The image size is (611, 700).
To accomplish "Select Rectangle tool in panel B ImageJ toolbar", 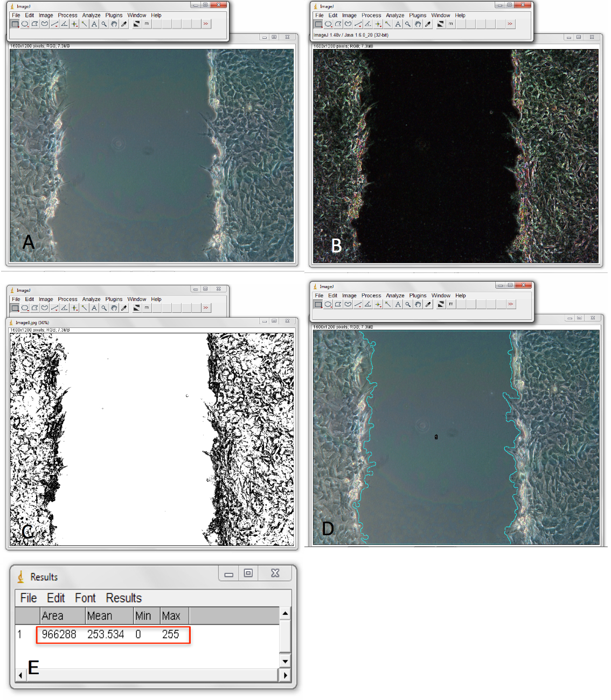I will (318, 24).
